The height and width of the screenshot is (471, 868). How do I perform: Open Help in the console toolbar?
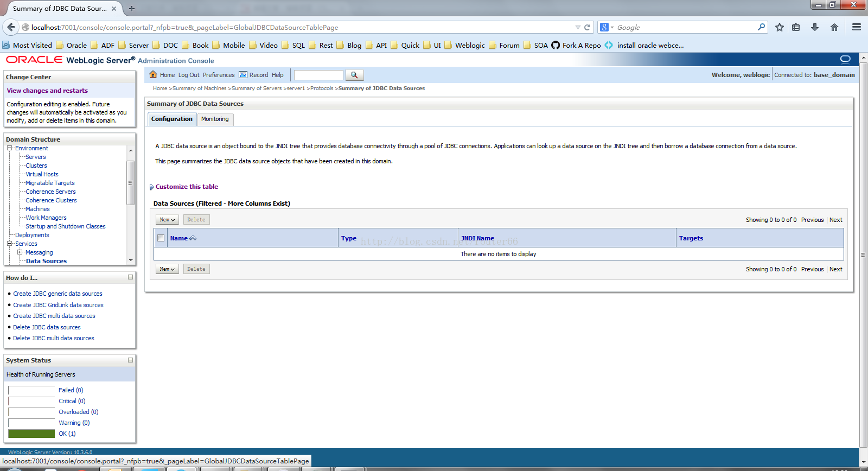pyautogui.click(x=278, y=75)
